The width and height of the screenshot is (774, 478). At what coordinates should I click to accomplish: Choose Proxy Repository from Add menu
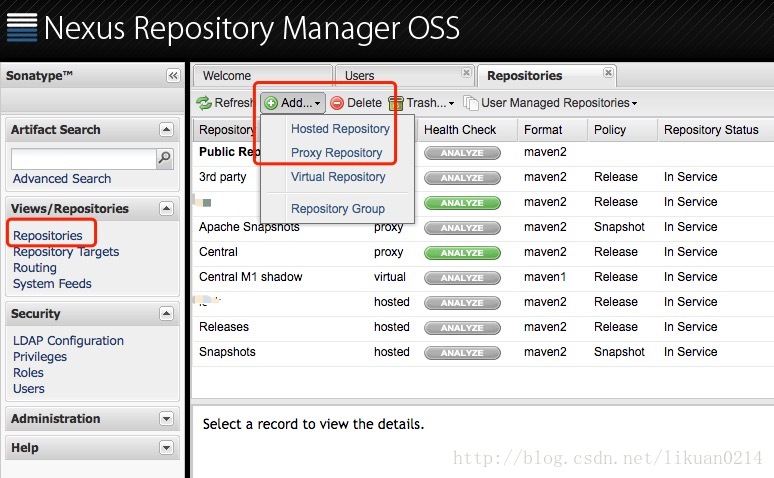(x=336, y=153)
